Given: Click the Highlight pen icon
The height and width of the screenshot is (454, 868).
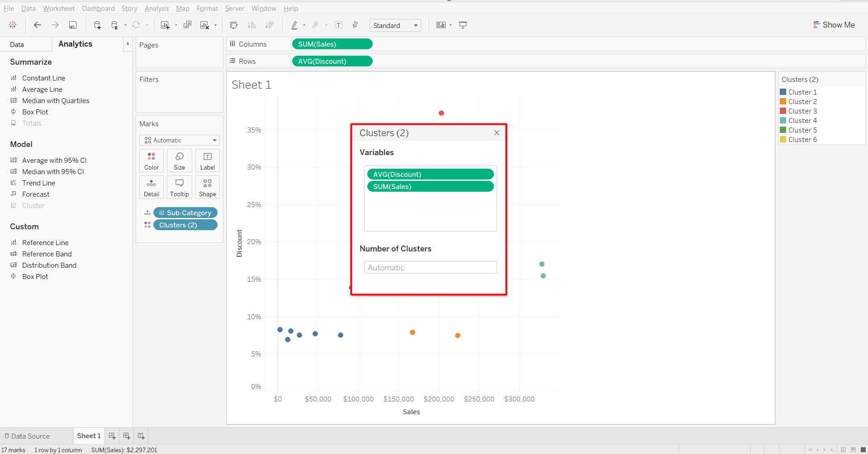Looking at the screenshot, I should pos(294,25).
